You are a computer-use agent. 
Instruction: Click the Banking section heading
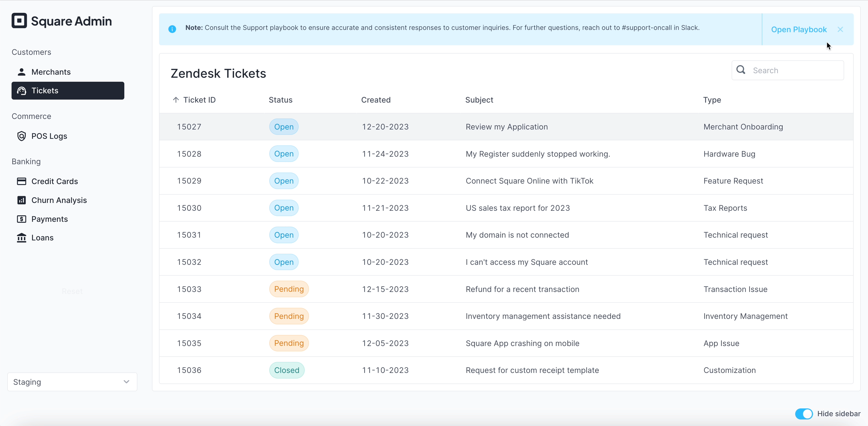click(26, 161)
